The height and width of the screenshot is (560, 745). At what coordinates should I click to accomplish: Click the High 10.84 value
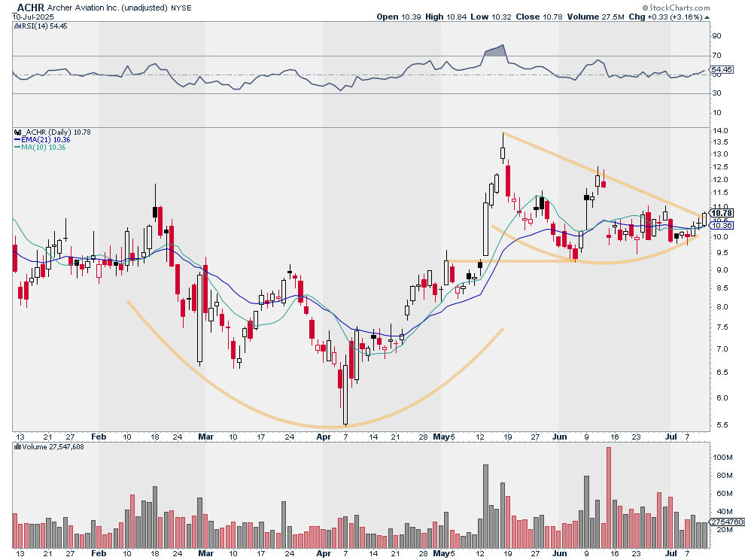(445, 17)
